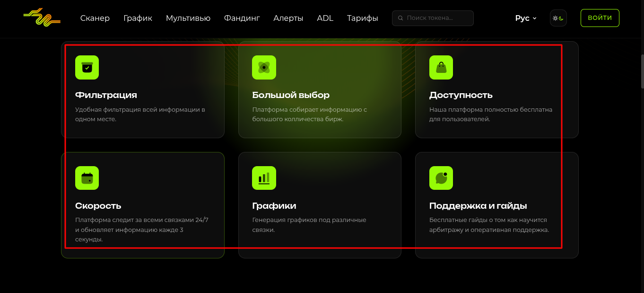Screen dimensions: 644x293
Task: Click the Большой выбор heading
Action: coord(291,95)
